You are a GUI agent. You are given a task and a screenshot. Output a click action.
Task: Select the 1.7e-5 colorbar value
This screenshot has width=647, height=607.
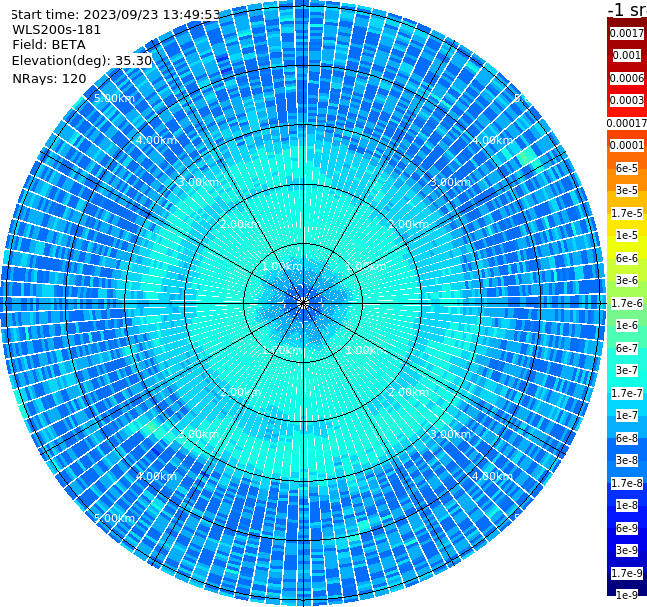pos(627,213)
